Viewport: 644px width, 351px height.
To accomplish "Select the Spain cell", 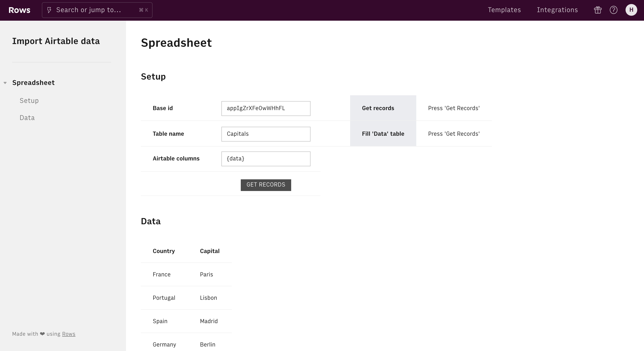I will coord(160,321).
